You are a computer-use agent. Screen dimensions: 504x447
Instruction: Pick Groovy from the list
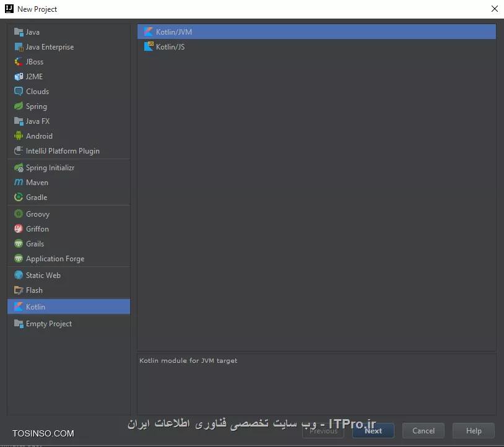click(x=69, y=214)
